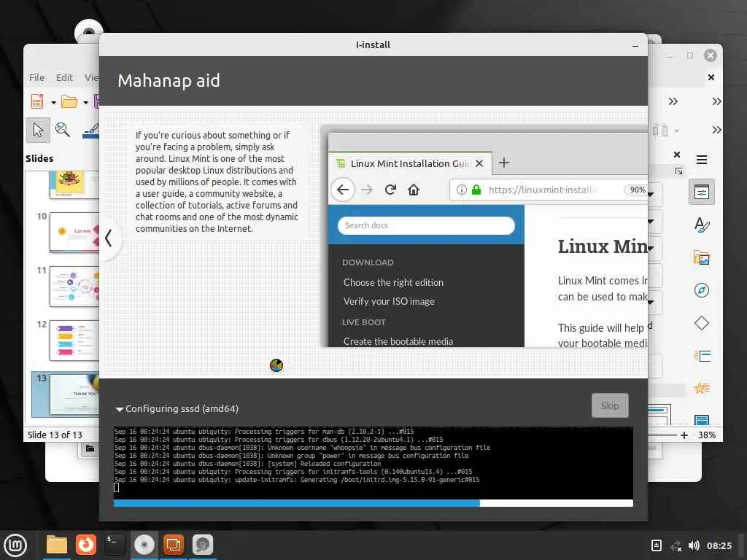Click the Open folder icon in Impress
Image resolution: width=747 pixels, height=560 pixels.
point(69,101)
